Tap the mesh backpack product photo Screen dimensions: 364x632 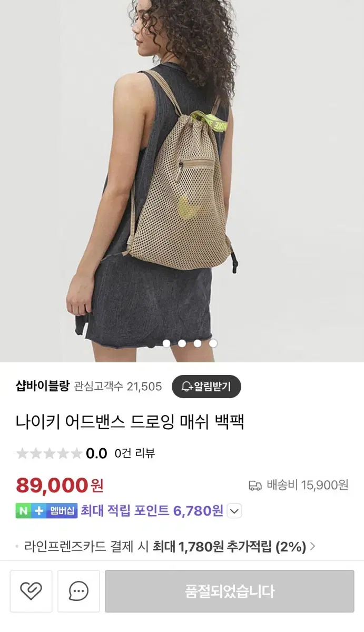click(x=182, y=181)
